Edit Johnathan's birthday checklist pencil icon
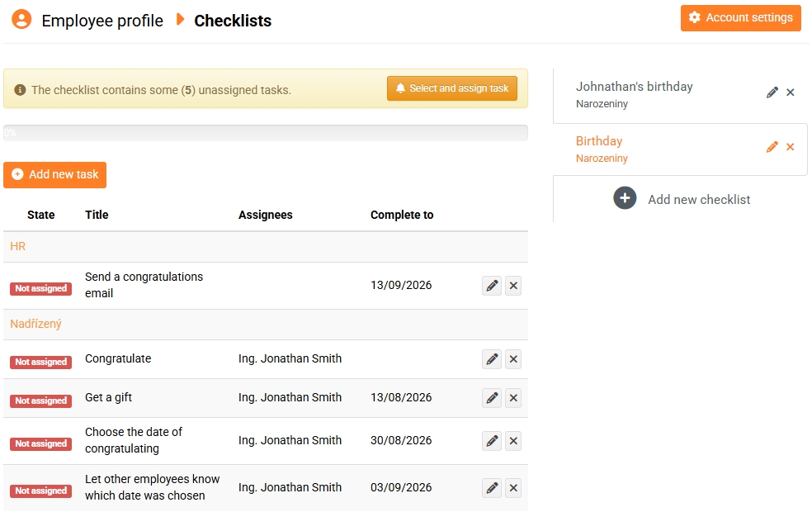Screen dimensions: 812x531 [x=772, y=92]
